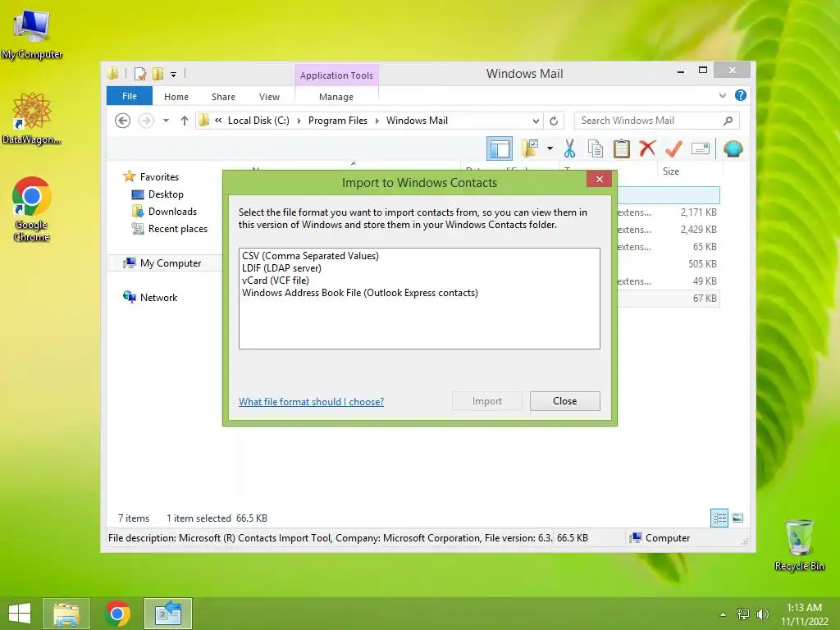The width and height of the screenshot is (840, 630).
Task: Select Favorites in navigation pane
Action: (x=159, y=177)
